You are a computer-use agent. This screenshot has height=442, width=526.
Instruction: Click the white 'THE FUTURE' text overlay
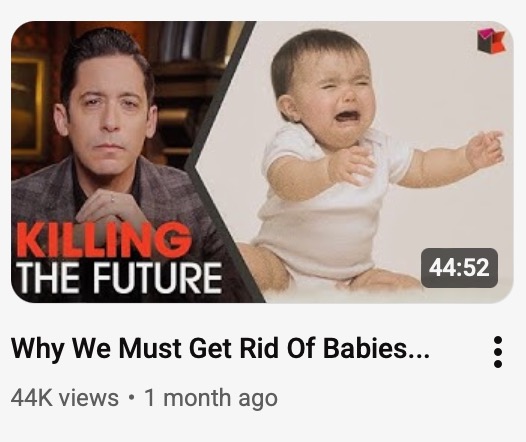[x=119, y=278]
